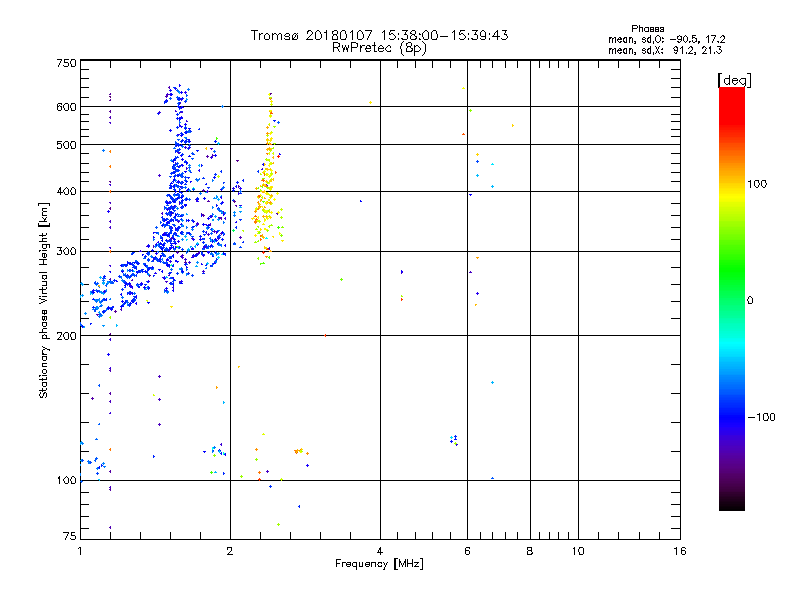Screen dimensions: 800x600
Task: Click the plot title 'Tromsø 20180107 15:38:00-15:39:43'
Action: click(379, 35)
